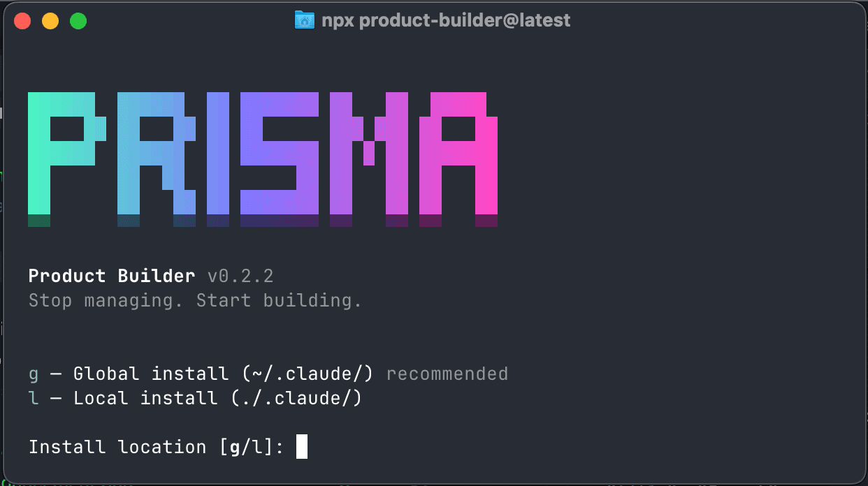Click the blue folder icon in the title bar
Viewport: 868px width, 486px height.
click(304, 20)
